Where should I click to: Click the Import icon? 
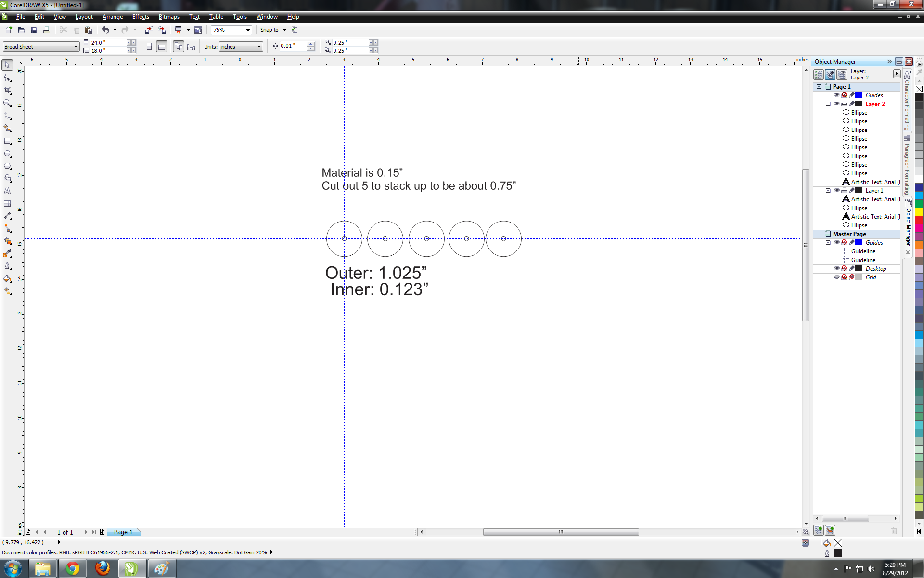point(149,30)
